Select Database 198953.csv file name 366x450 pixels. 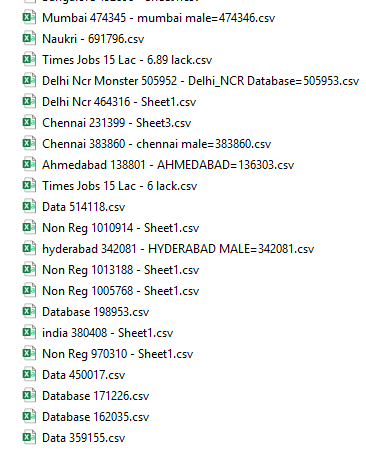[96, 312]
